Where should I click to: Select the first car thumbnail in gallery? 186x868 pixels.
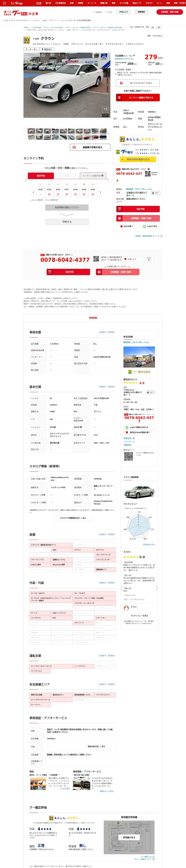pos(31,131)
